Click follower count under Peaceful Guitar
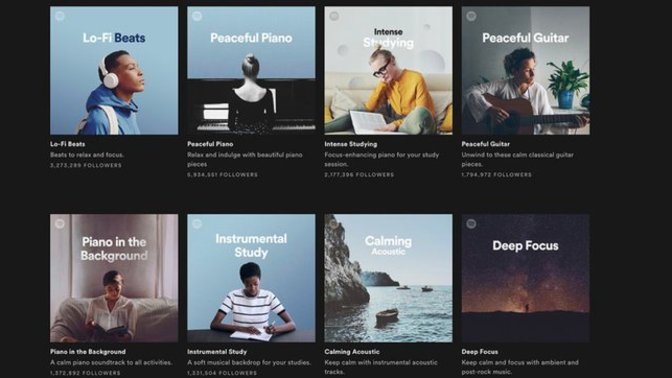This screenshot has height=378, width=672. click(x=496, y=174)
